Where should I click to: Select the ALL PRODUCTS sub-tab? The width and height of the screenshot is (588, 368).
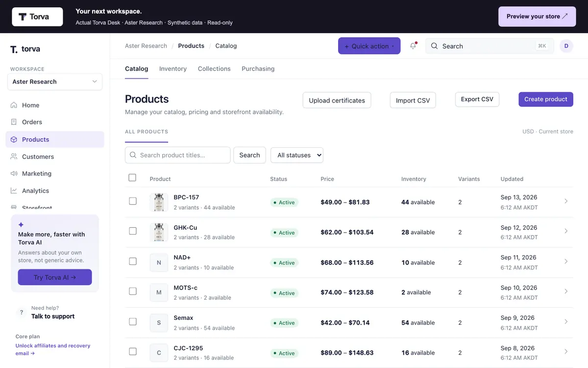(147, 132)
